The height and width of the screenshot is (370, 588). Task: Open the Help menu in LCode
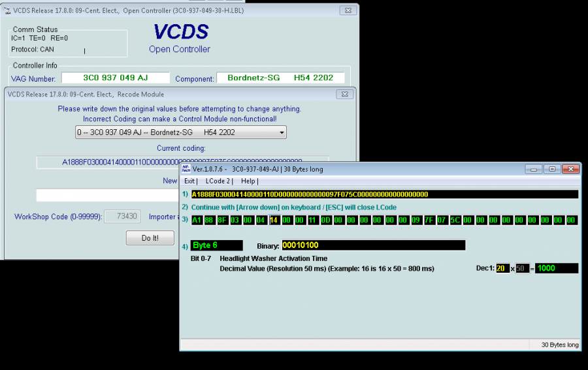(248, 181)
